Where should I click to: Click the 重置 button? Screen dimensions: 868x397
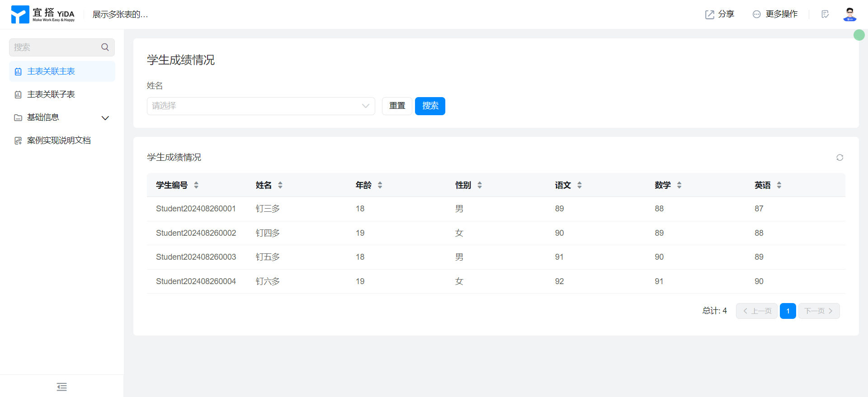click(397, 106)
